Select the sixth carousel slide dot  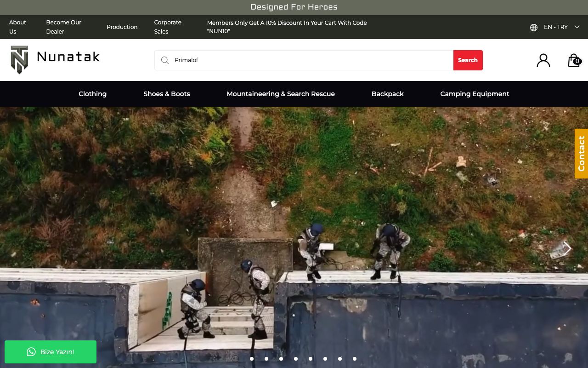click(x=311, y=359)
